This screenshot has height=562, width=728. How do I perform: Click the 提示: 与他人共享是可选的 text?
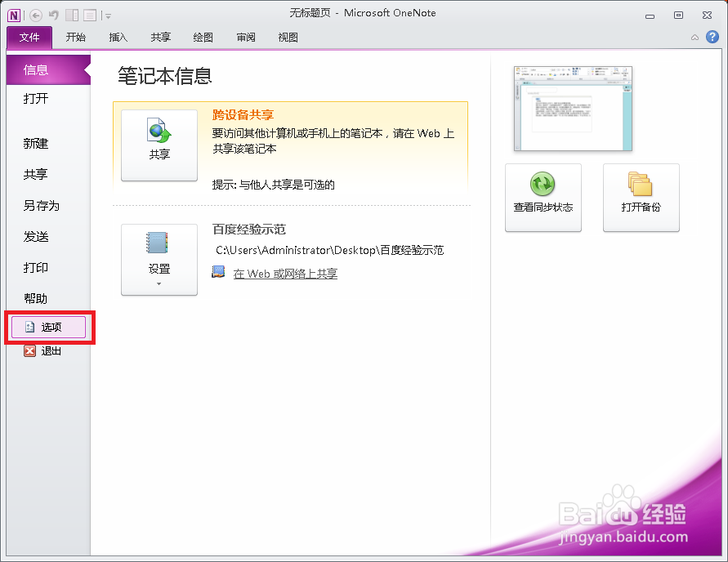pos(274,185)
